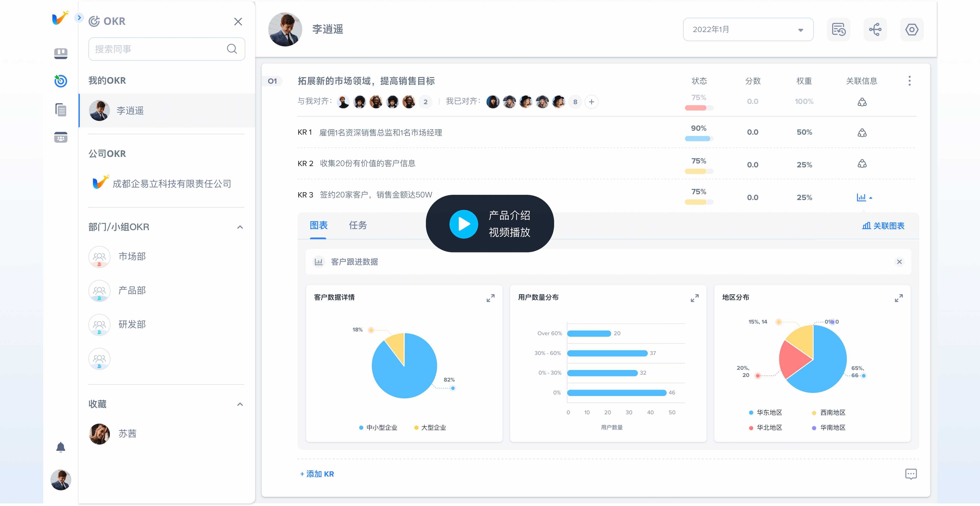This screenshot has height=506, width=980.
Task: Click the 添加 KR link
Action: pyautogui.click(x=317, y=474)
